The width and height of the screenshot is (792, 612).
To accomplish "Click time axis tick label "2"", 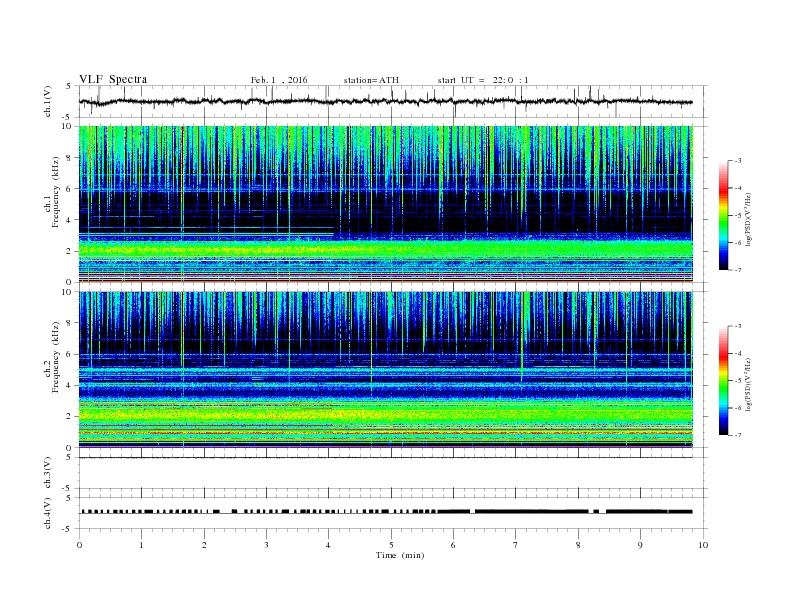I will [x=204, y=545].
